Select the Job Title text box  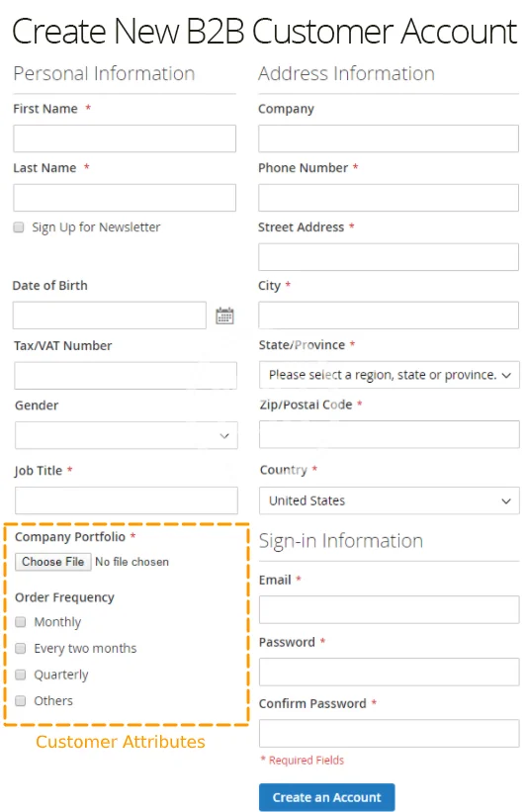click(x=127, y=500)
